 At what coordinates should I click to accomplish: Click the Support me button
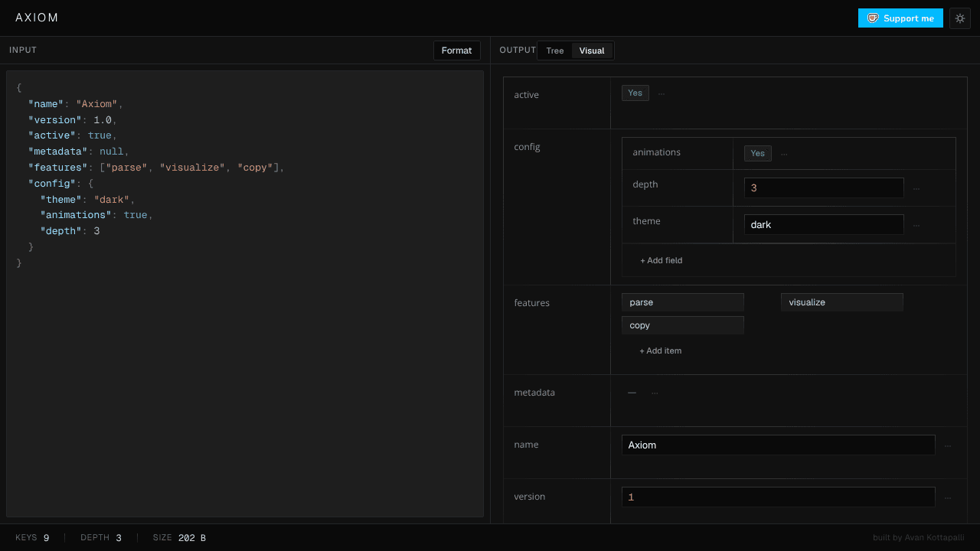click(900, 18)
